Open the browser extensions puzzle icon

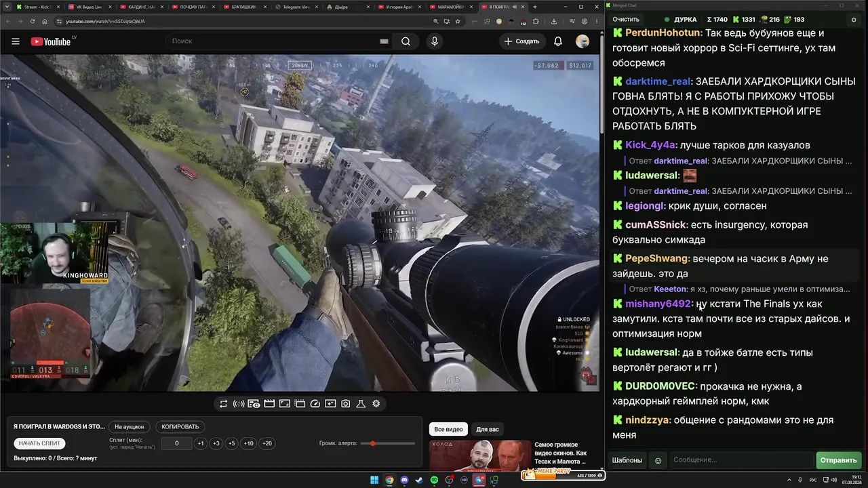pos(536,21)
